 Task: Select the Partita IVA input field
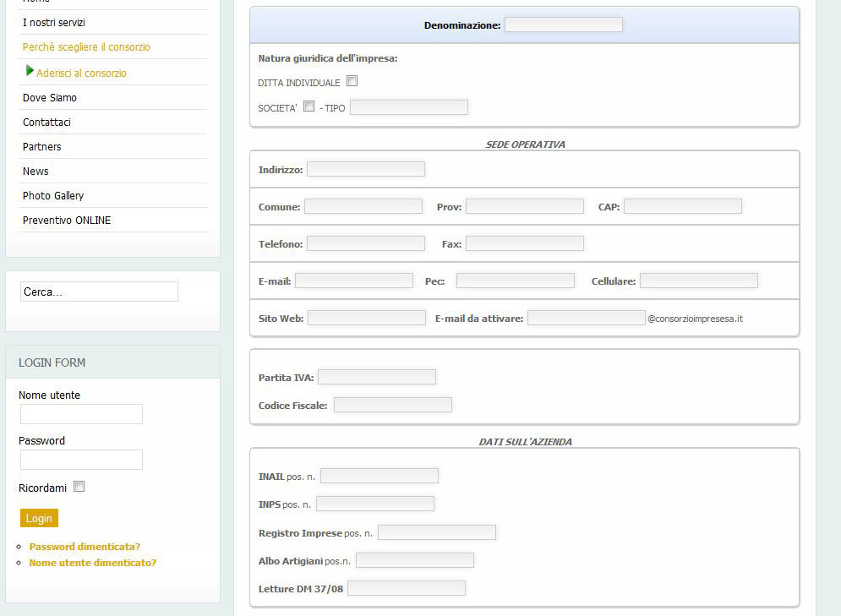point(377,377)
